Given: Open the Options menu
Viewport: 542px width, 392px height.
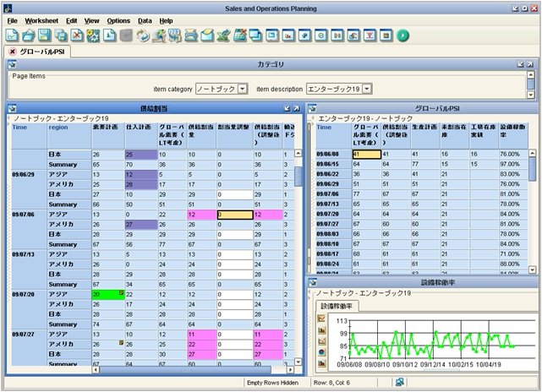Looking at the screenshot, I should click(x=118, y=21).
